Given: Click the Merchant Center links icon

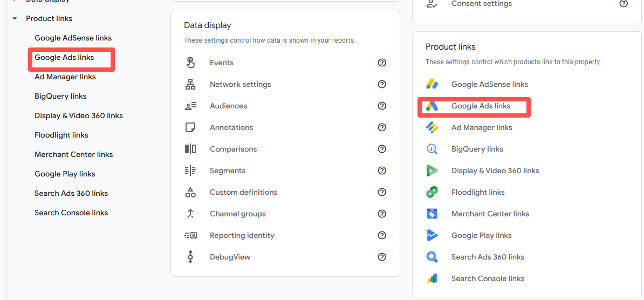Looking at the screenshot, I should coord(432,214).
